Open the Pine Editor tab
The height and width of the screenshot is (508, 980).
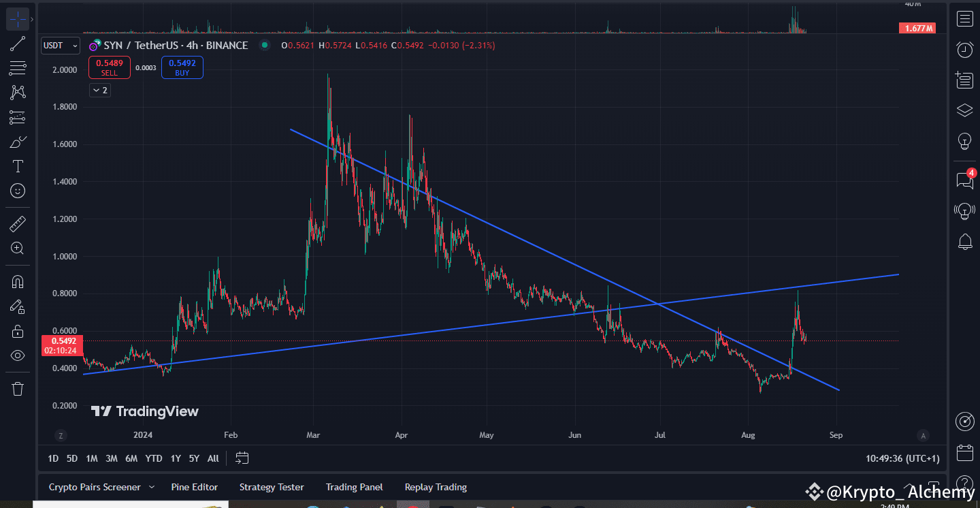pyautogui.click(x=195, y=487)
